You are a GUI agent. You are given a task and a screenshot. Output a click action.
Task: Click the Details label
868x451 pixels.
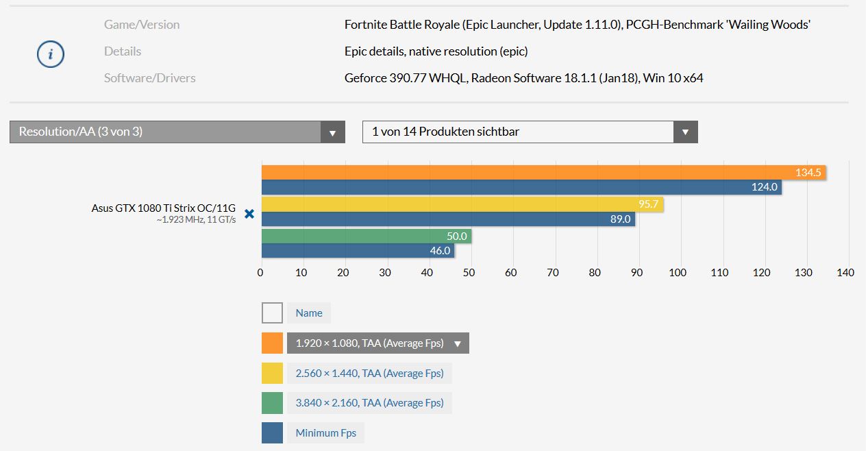point(123,51)
